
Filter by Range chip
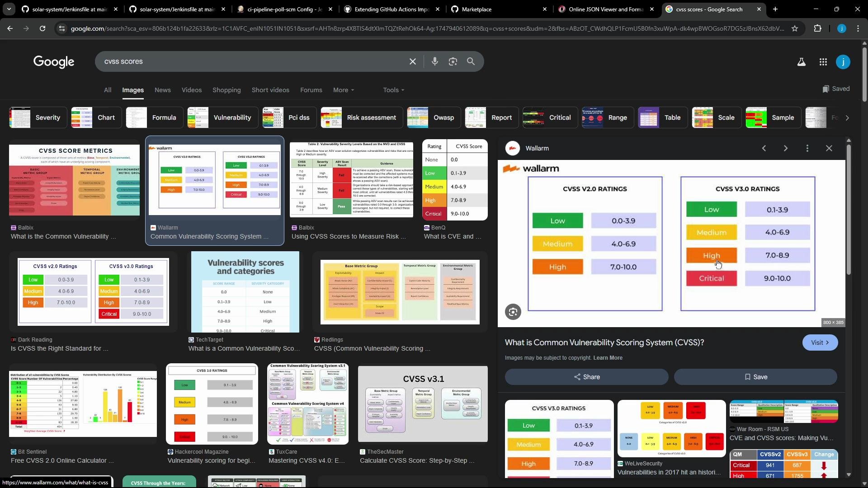coord(608,117)
